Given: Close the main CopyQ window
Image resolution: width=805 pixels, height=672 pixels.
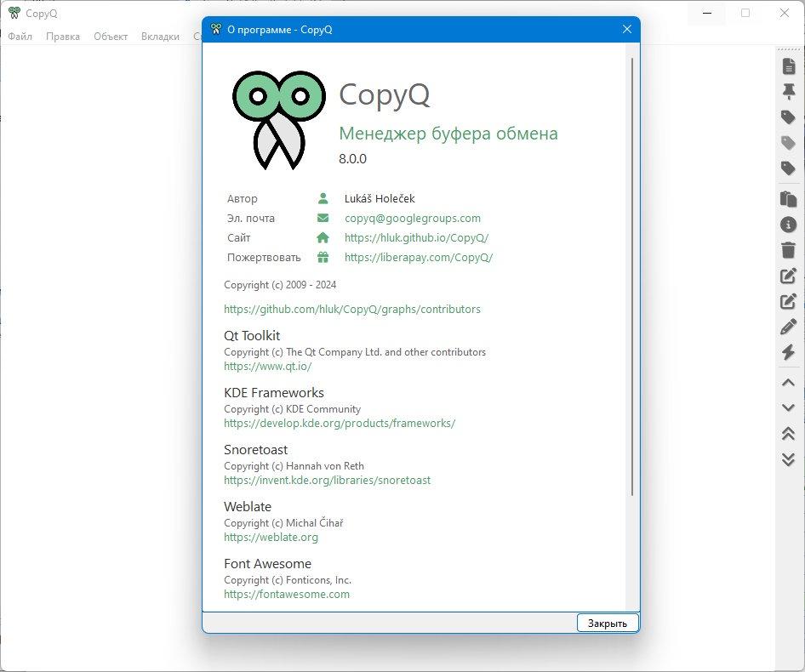Looking at the screenshot, I should (x=785, y=13).
